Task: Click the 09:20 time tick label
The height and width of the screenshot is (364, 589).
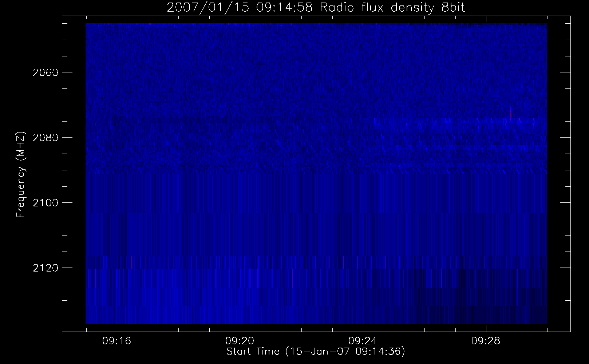Action: pyautogui.click(x=240, y=341)
